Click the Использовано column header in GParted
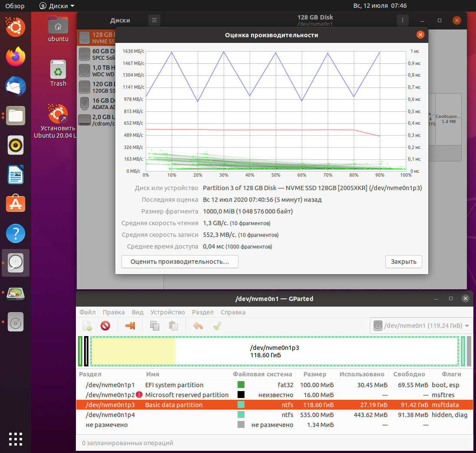This screenshot has height=453, width=476. click(x=362, y=374)
